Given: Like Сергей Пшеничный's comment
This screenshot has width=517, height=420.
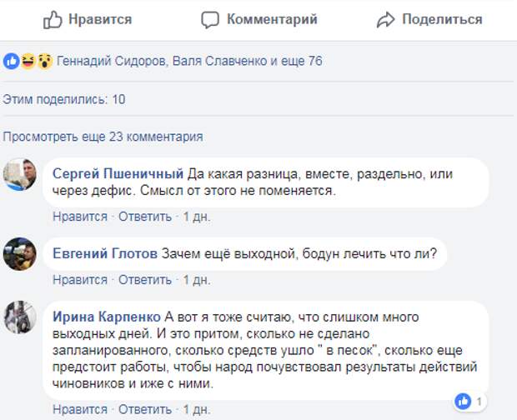Looking at the screenshot, I should click(x=80, y=217).
